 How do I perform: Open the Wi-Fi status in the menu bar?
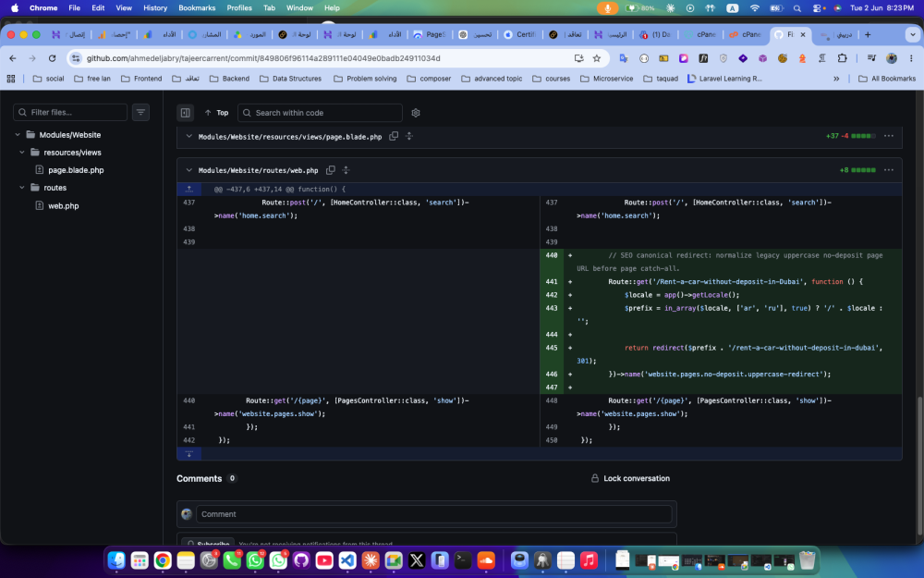[755, 8]
